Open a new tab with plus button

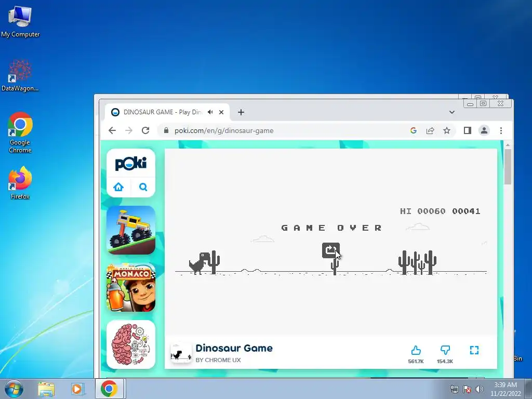[x=241, y=112]
